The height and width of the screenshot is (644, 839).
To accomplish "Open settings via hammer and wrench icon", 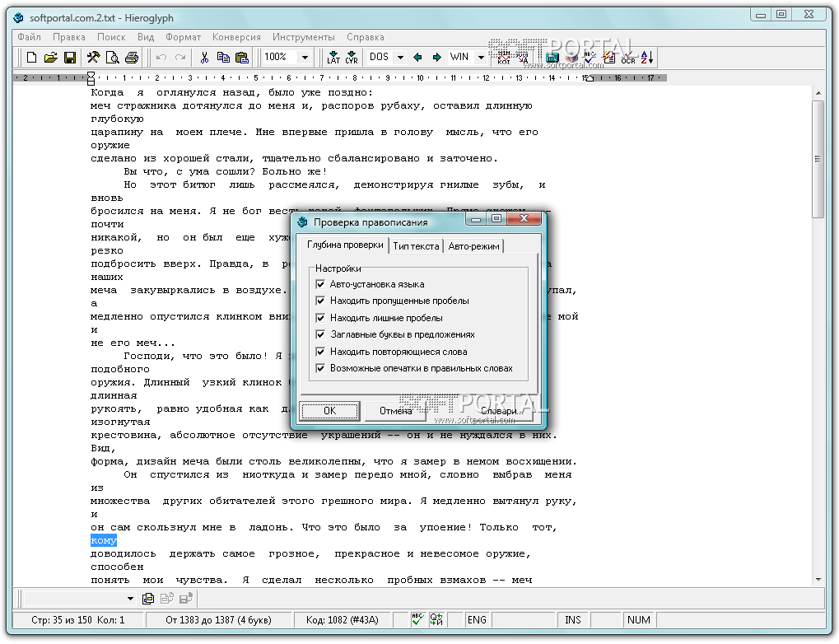I will point(94,58).
